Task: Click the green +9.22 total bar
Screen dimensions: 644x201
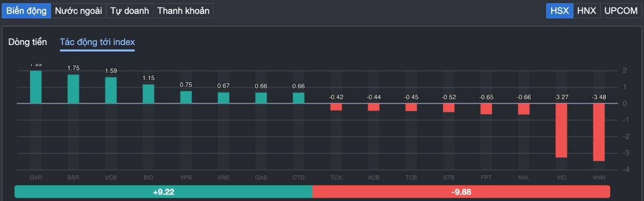Action: 163,191
